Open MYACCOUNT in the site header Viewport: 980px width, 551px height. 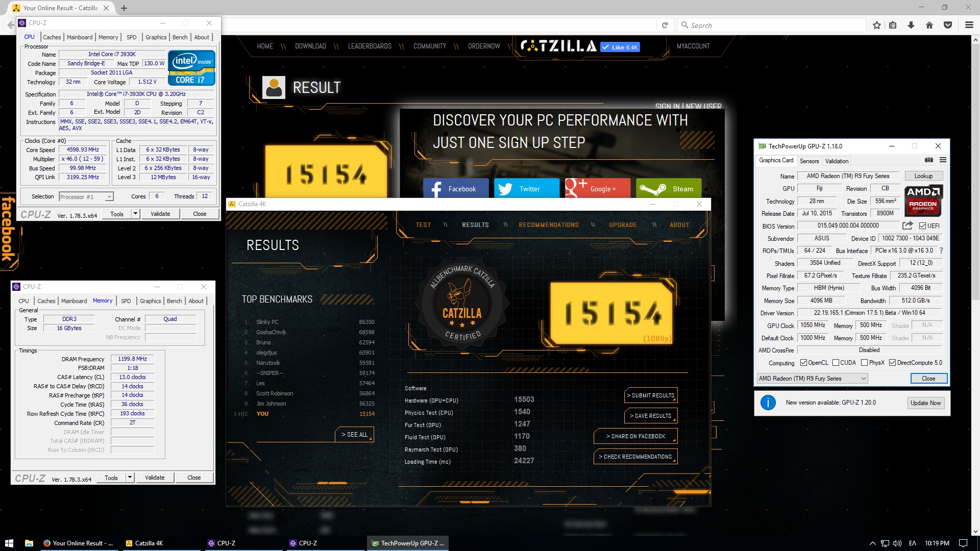tap(693, 46)
